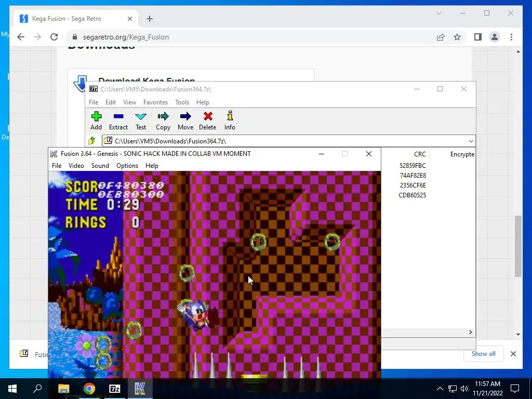The width and height of the screenshot is (532, 399).
Task: Open the Fusion Help menu
Action: click(x=152, y=166)
